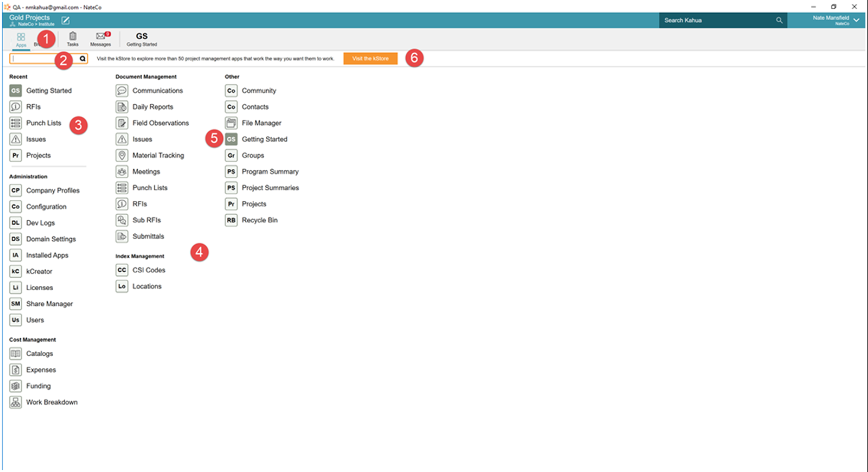Open the Submittals app link

click(148, 237)
